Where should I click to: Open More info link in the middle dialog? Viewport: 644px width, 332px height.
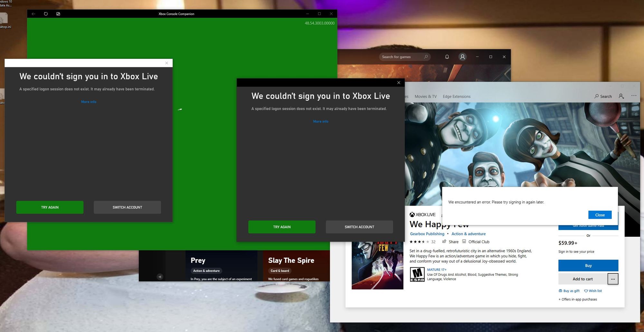coord(321,121)
